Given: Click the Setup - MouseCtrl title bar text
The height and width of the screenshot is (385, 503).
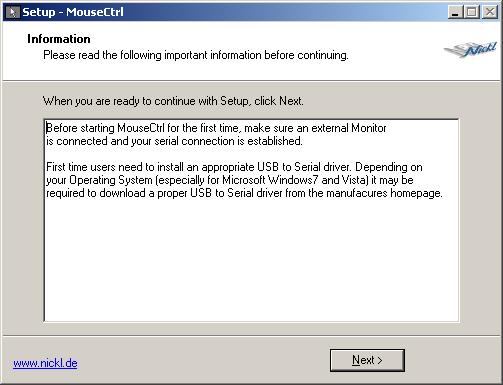Looking at the screenshot, I should 73,12.
